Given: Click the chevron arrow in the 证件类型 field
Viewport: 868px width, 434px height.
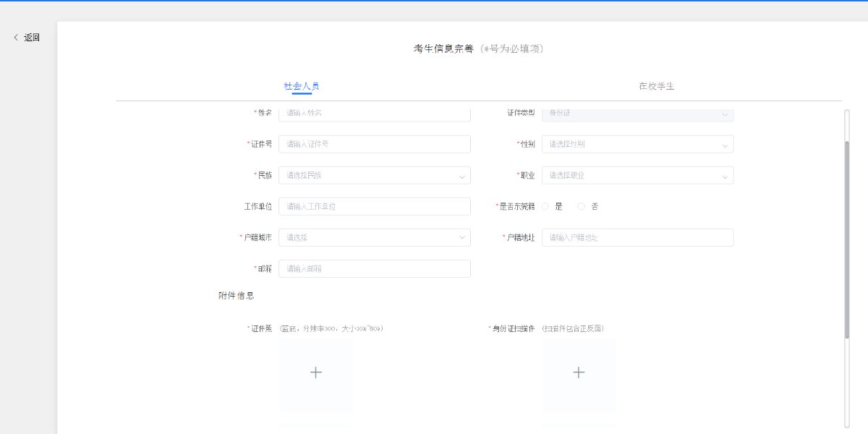Looking at the screenshot, I should click(x=725, y=114).
